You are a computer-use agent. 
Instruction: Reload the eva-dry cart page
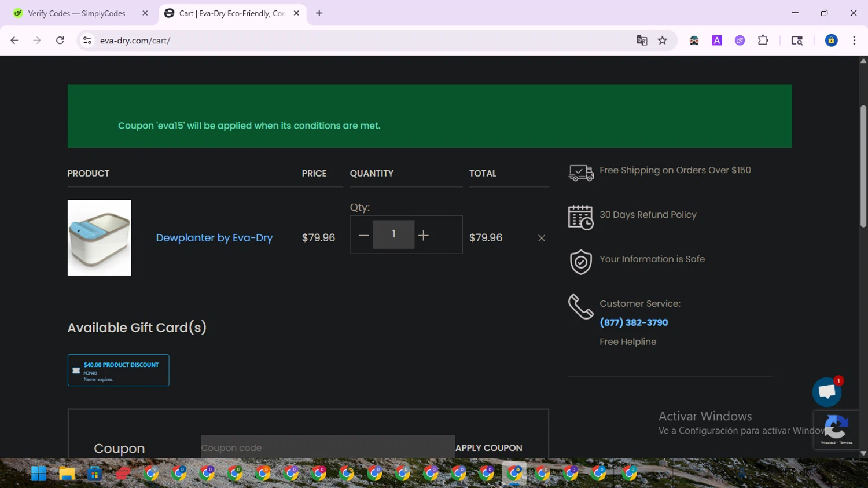point(60,41)
